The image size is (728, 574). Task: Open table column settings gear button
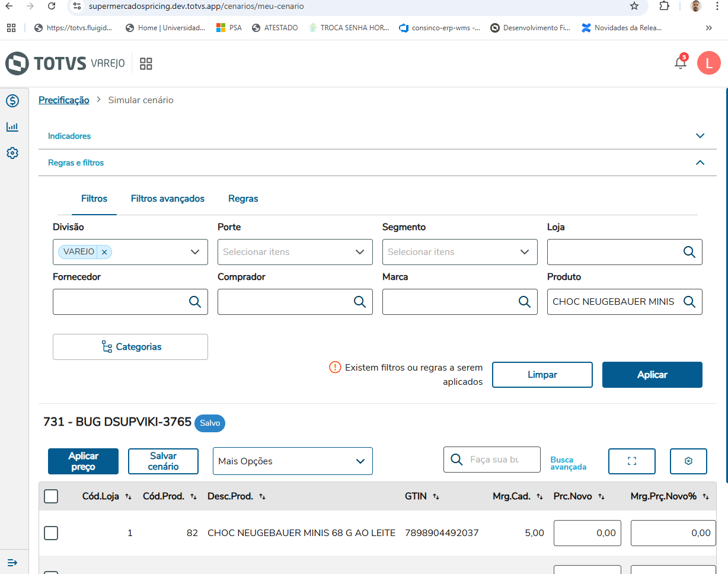point(688,461)
